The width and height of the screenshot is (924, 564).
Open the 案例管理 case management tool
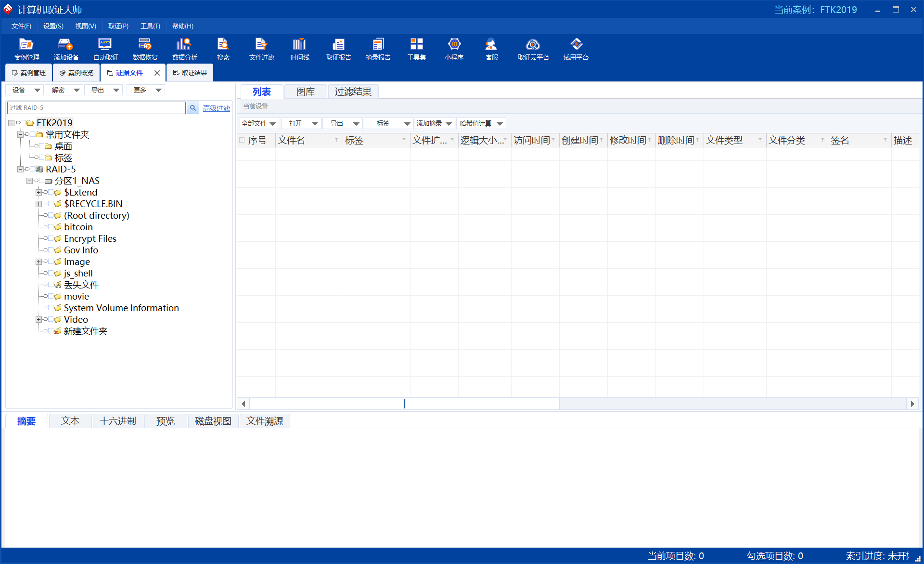[x=26, y=49]
